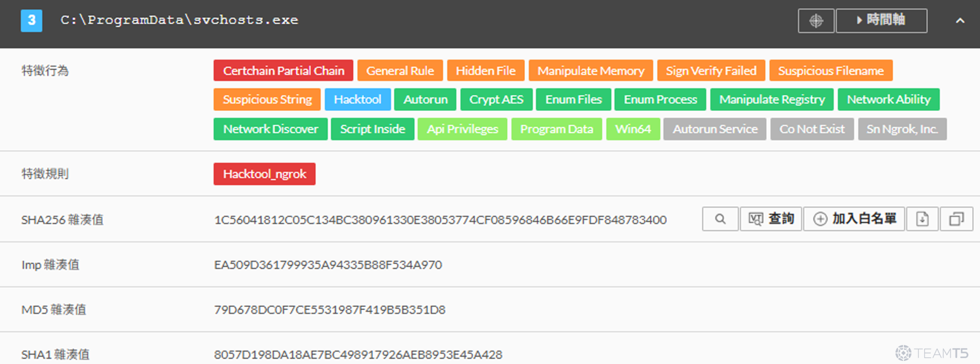
Task: Click the crosshair target icon in header
Action: coord(816,21)
